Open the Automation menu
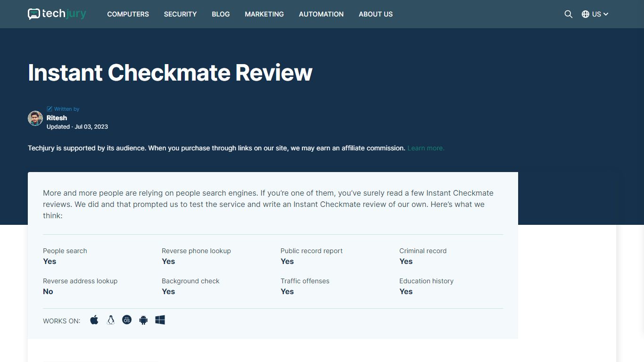 (321, 14)
